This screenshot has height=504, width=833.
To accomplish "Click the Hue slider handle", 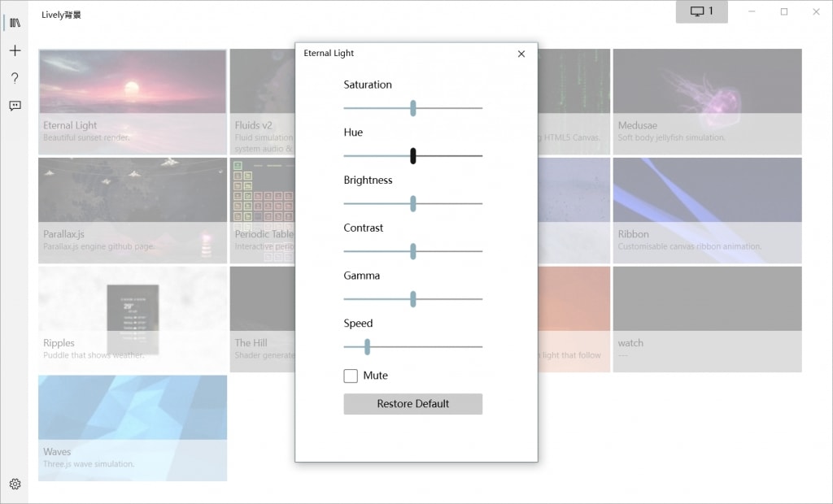I will click(413, 156).
